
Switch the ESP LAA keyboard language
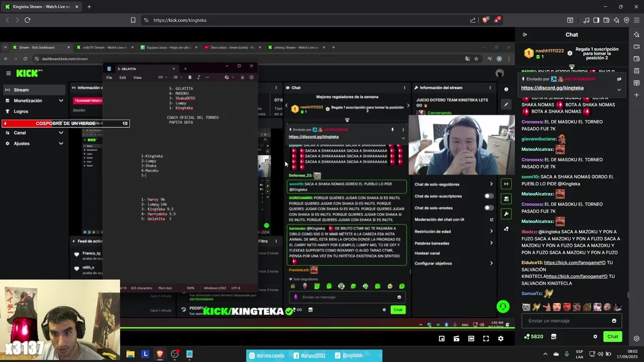[x=580, y=354]
